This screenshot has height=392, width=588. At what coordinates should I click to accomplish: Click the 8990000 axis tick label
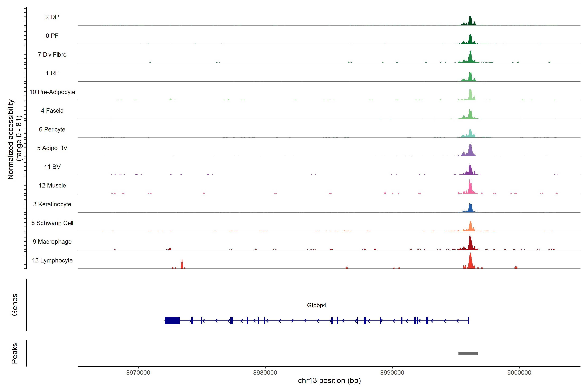[392, 373]
